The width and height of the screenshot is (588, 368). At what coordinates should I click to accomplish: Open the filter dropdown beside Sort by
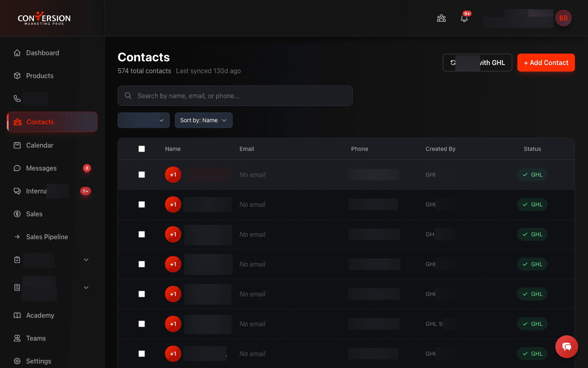(x=143, y=120)
